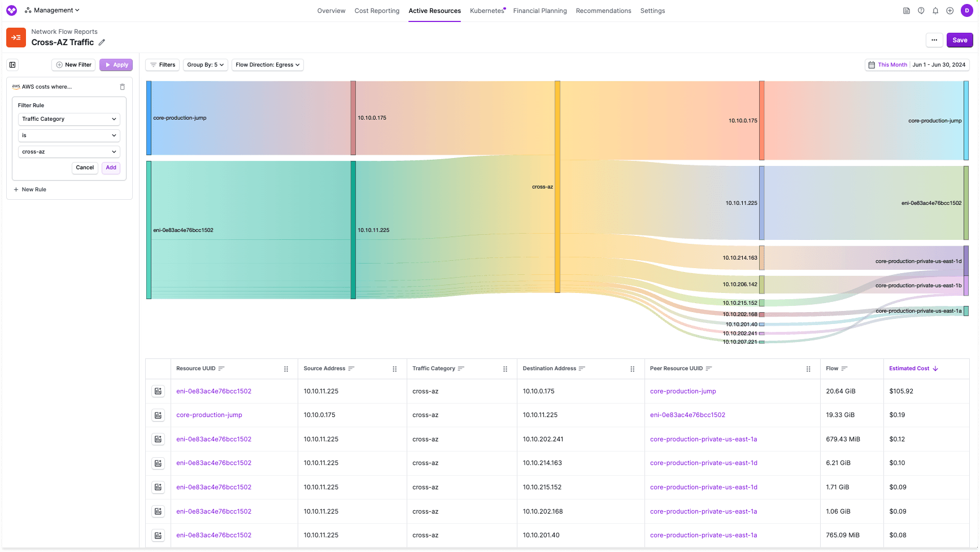Click the Jun 1 - Jun 30 date range
This screenshot has height=552, width=980.
[939, 64]
